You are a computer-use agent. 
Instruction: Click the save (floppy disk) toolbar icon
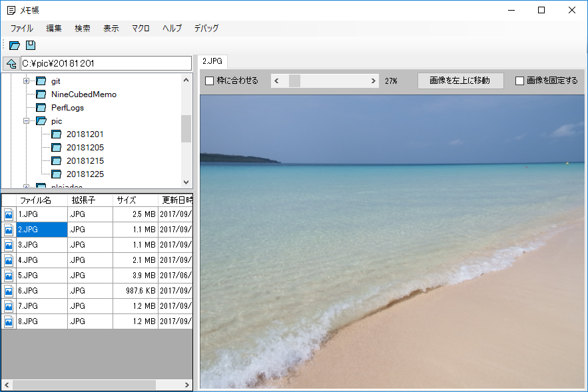tap(31, 45)
